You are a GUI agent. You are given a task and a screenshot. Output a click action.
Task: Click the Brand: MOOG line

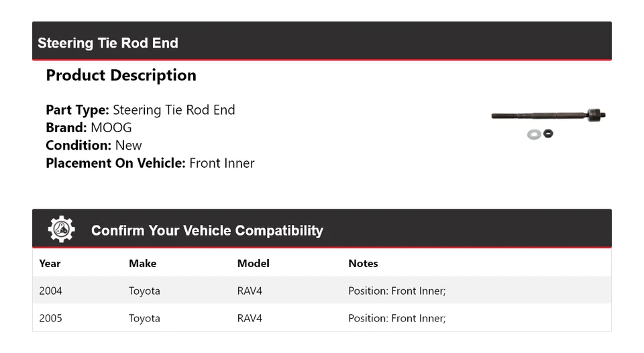coord(89,128)
